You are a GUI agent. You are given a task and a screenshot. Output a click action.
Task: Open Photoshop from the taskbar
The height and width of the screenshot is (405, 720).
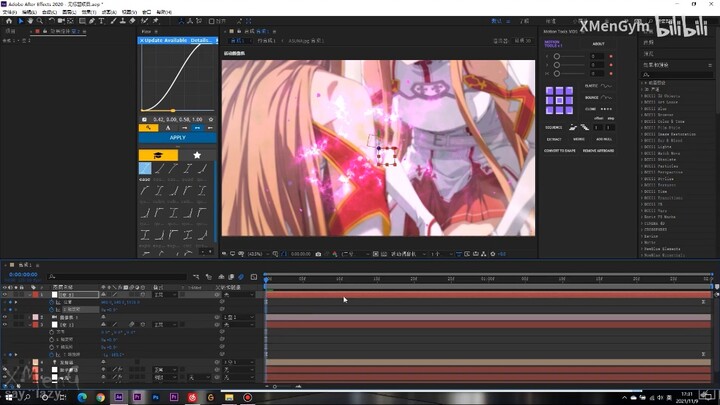point(155,397)
